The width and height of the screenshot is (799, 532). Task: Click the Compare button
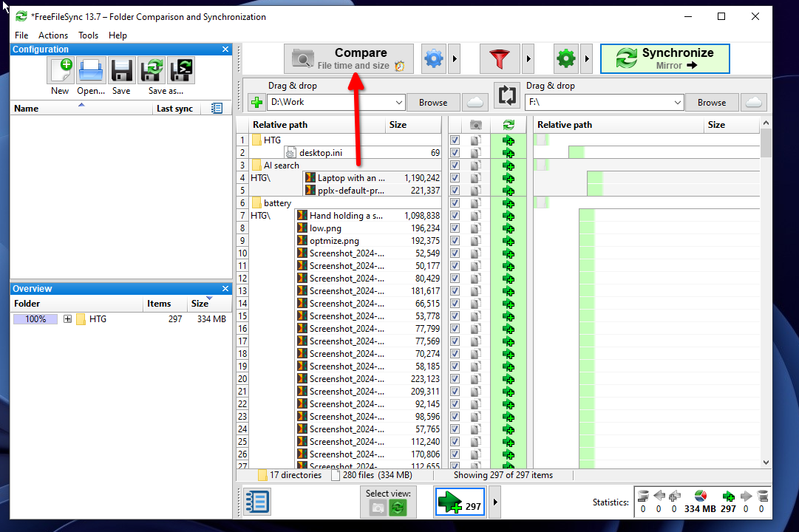349,59
